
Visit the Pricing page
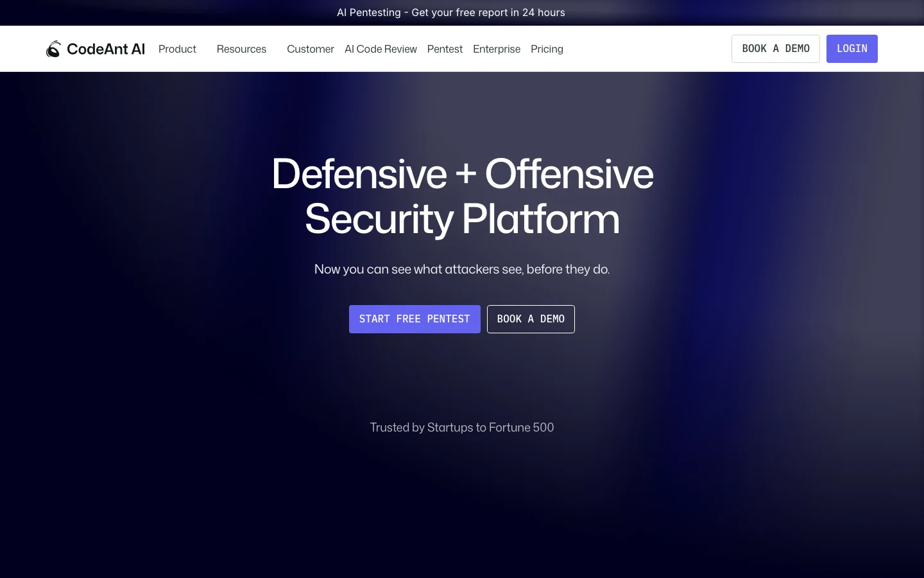coord(547,49)
